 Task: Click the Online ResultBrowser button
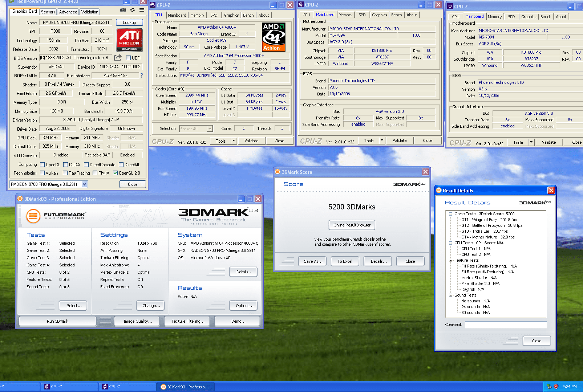click(352, 225)
